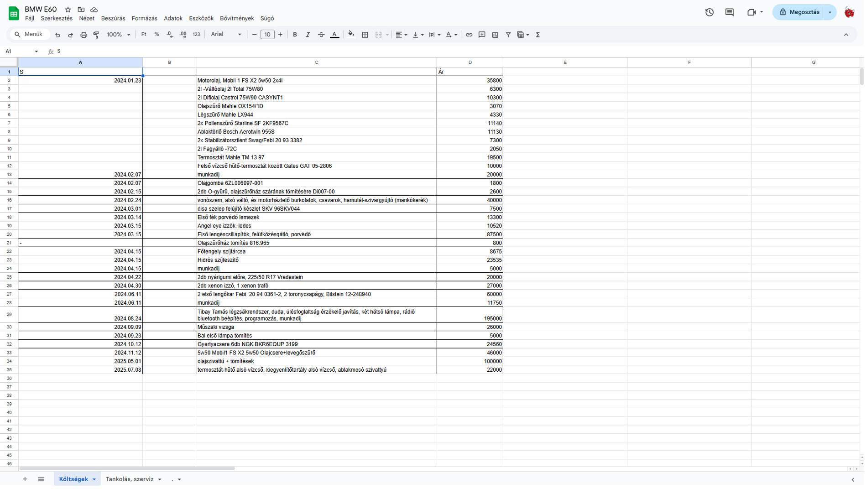Click the Megosztás share button
Image resolution: width=866 pixels, height=504 pixels.
pyautogui.click(x=799, y=12)
